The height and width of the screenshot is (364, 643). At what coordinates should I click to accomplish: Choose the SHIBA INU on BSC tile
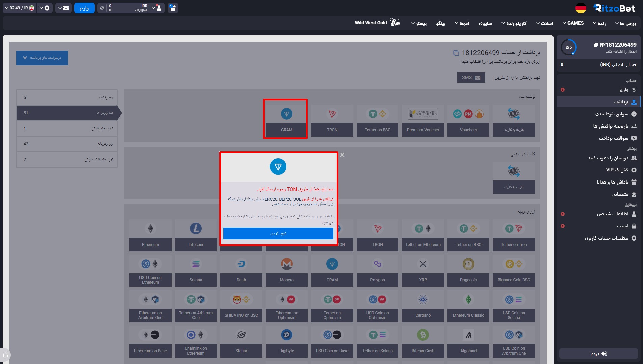[x=241, y=306]
